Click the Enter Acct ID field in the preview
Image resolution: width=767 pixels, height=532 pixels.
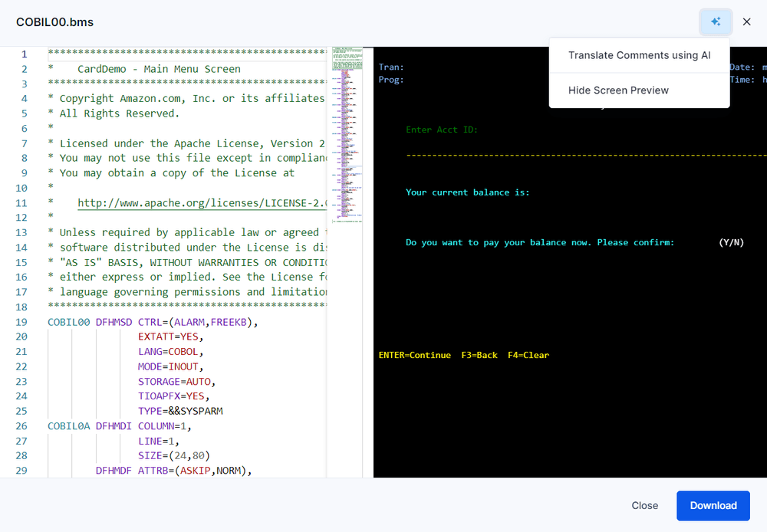[441, 130]
